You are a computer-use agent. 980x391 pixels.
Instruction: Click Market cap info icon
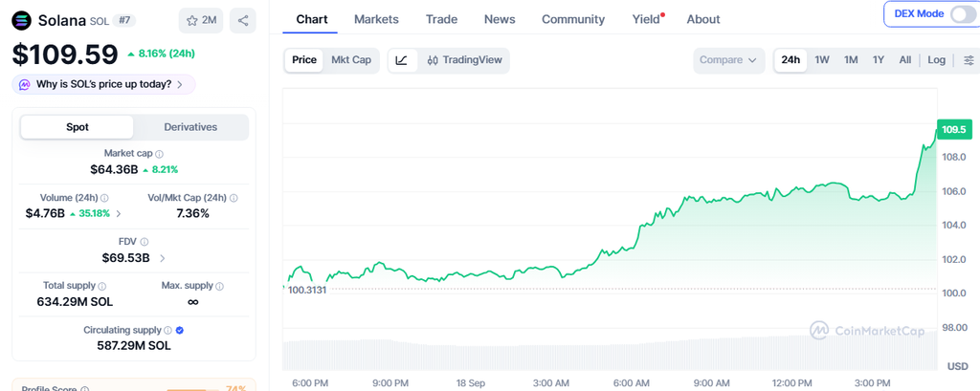coord(160,154)
